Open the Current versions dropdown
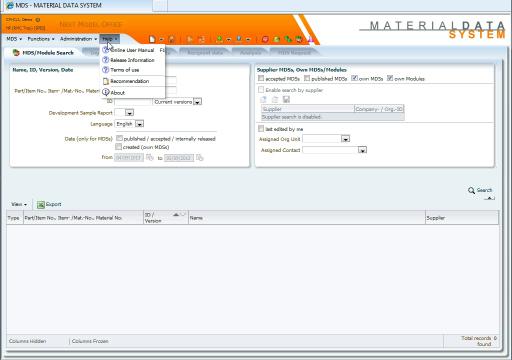This screenshot has height=360, width=512. (197, 102)
